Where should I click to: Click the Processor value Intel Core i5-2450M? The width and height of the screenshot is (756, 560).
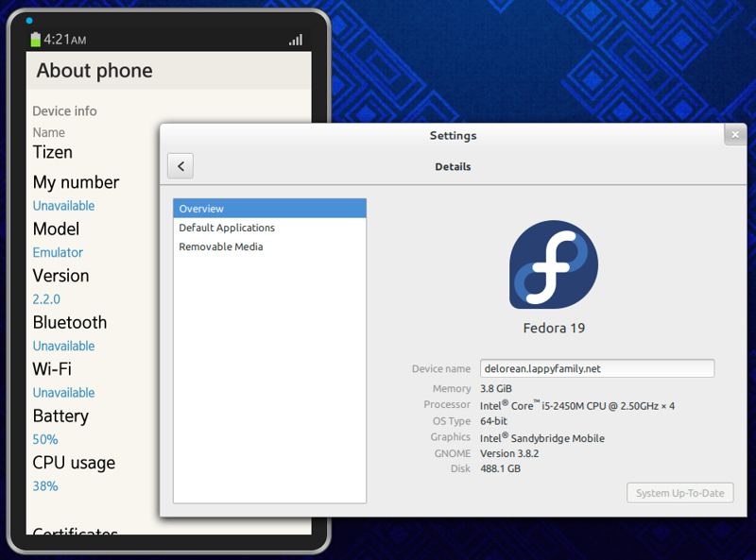click(577, 406)
